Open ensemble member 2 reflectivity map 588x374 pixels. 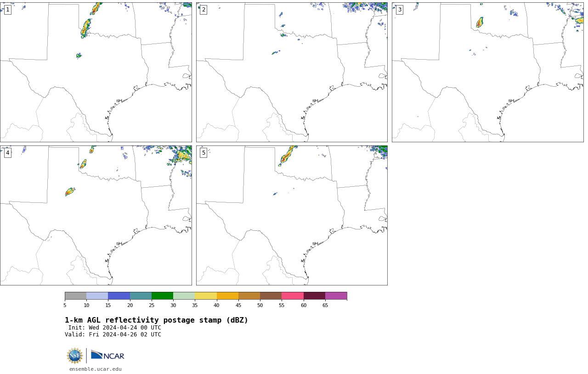[x=292, y=72]
